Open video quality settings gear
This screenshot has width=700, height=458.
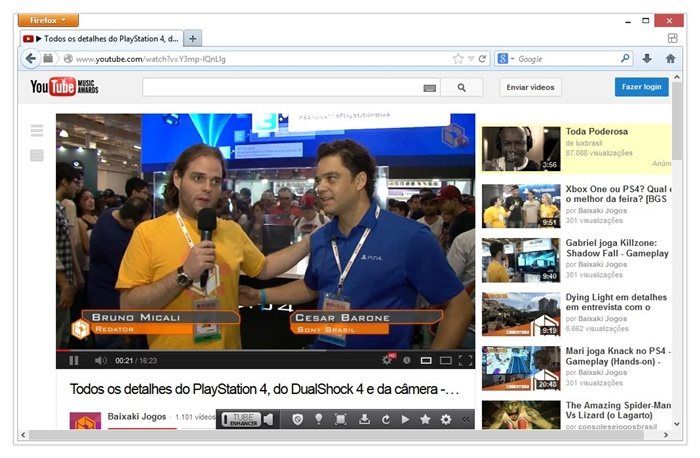click(388, 360)
